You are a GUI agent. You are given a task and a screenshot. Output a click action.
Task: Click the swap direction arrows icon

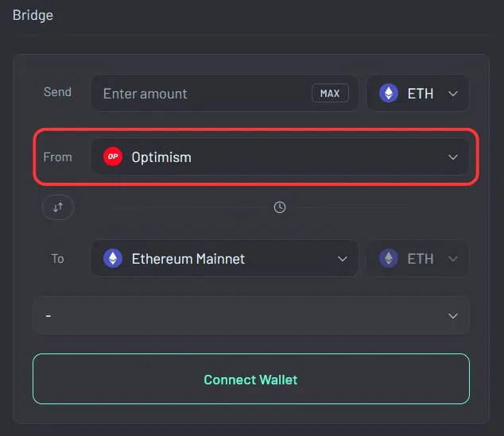pyautogui.click(x=58, y=207)
